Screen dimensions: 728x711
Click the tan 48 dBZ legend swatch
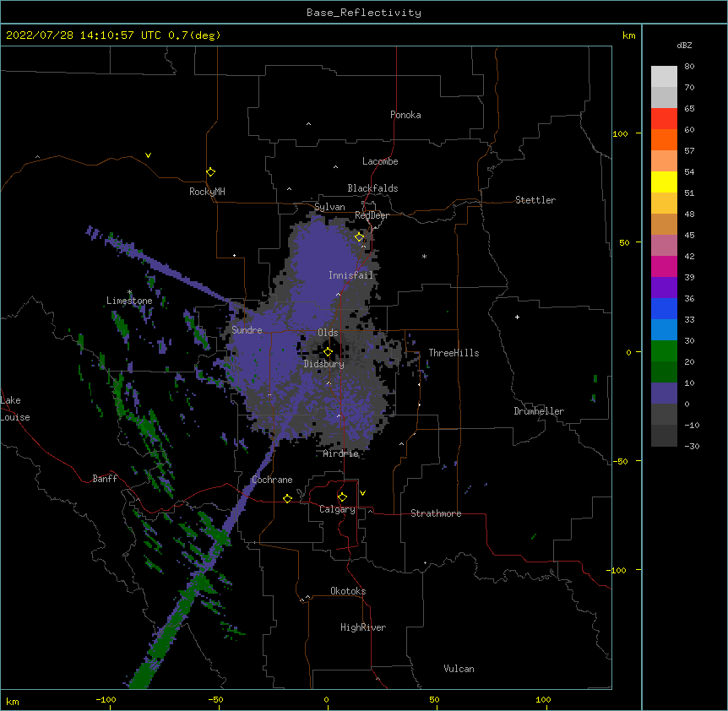(664, 224)
